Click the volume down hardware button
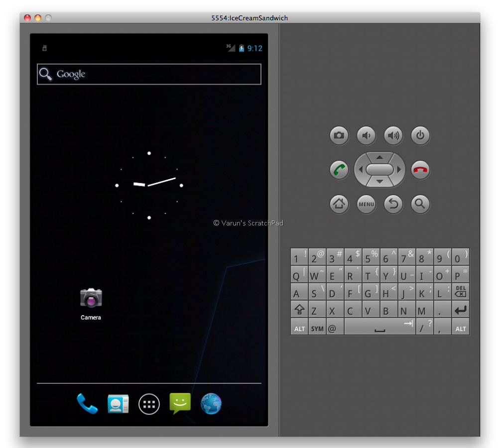The image size is (500, 448). pyautogui.click(x=366, y=135)
